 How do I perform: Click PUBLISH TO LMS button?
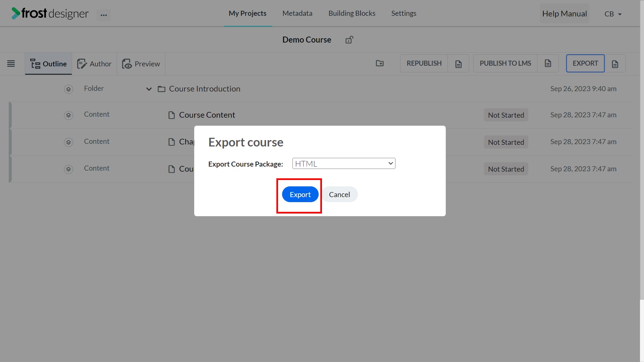click(x=505, y=63)
